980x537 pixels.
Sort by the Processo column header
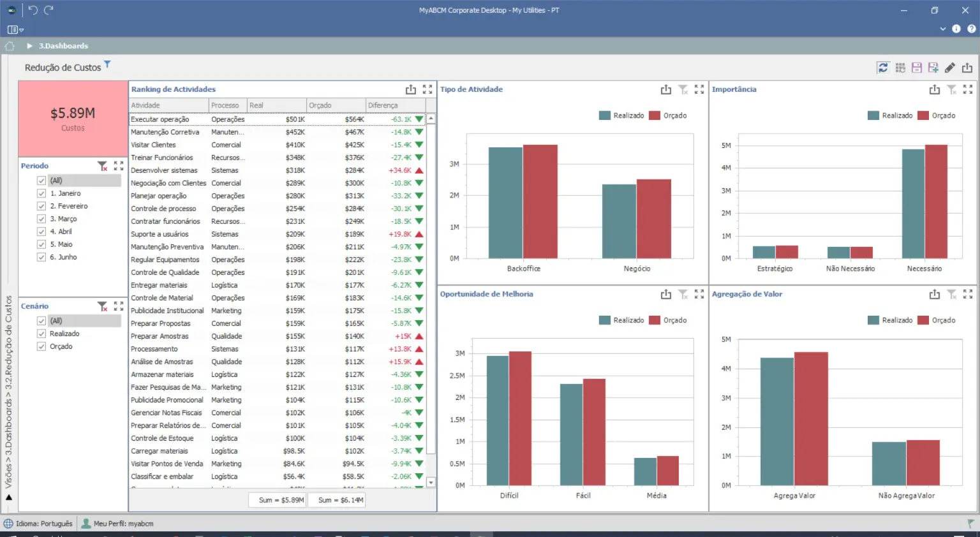[x=225, y=105]
